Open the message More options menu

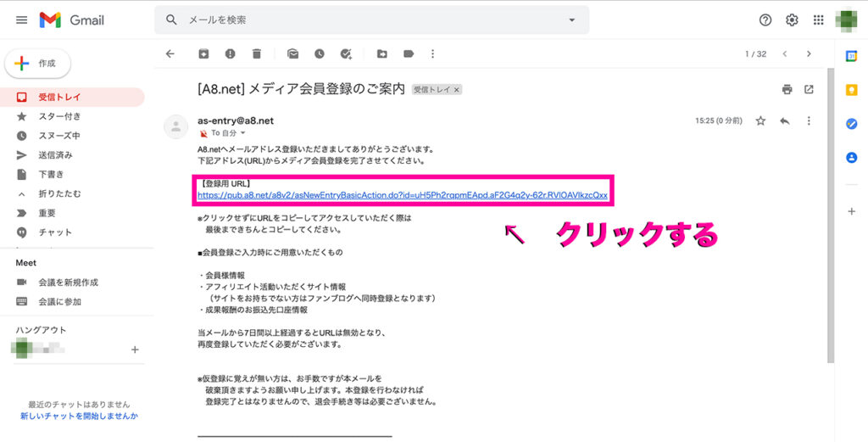809,120
